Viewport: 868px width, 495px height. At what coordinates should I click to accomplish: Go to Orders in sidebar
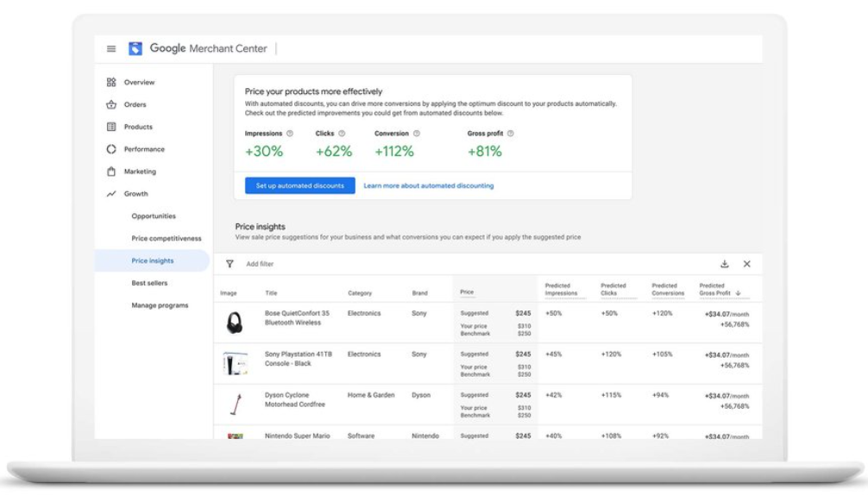tap(135, 105)
